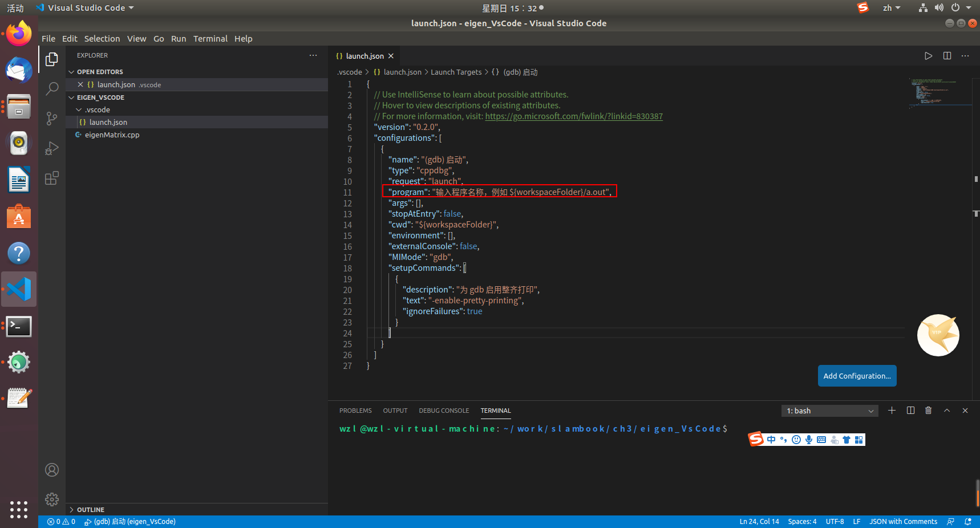Split the editor to the right
This screenshot has height=528, width=980.
(x=947, y=56)
